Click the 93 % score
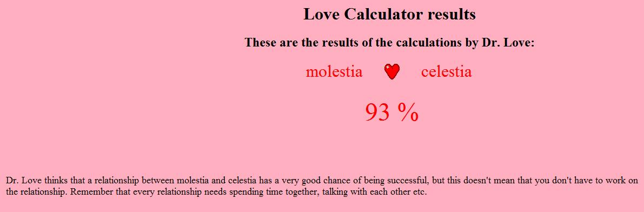 coord(392,112)
